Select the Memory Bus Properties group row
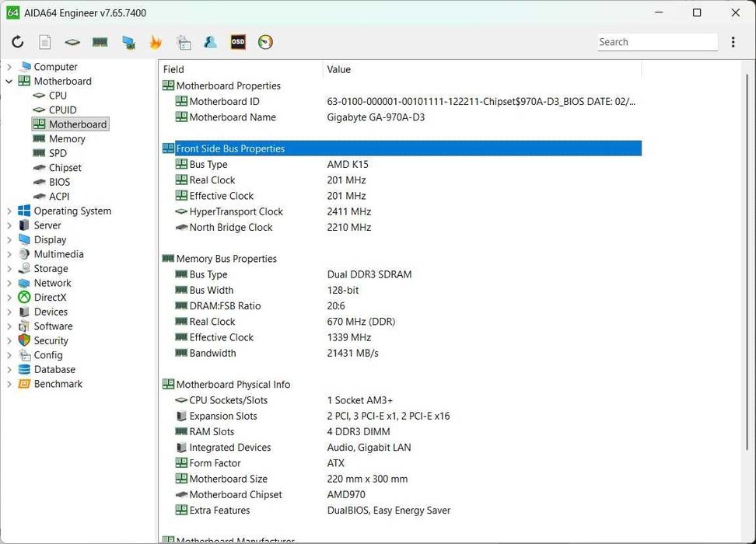 [x=401, y=259]
